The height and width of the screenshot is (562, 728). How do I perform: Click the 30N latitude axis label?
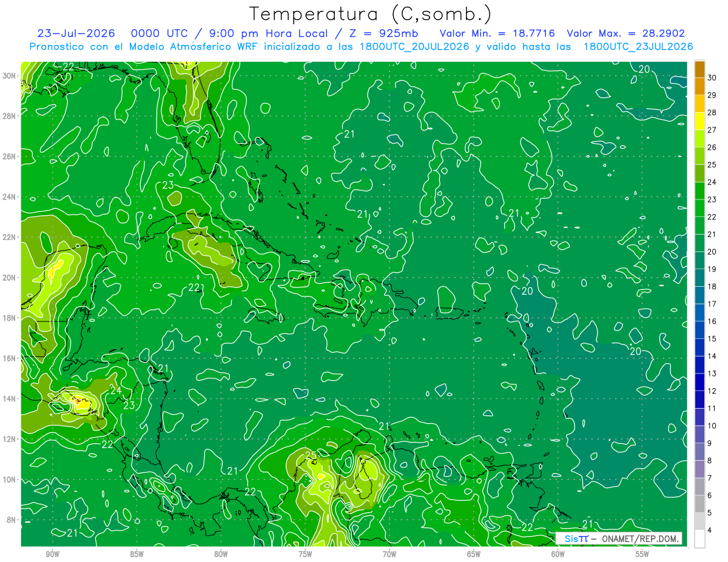point(10,76)
